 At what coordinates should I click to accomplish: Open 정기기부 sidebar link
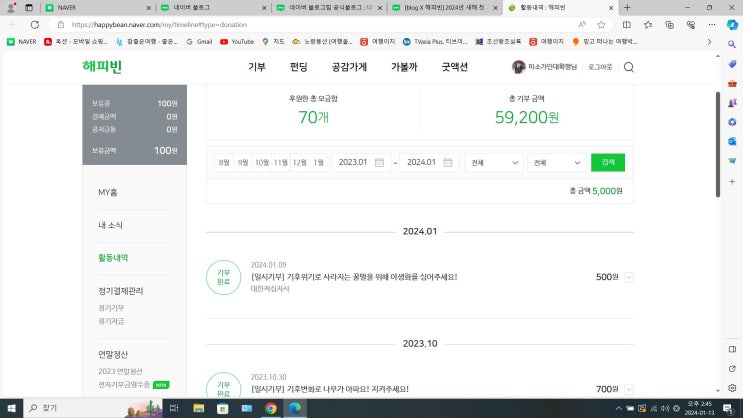(x=111, y=308)
